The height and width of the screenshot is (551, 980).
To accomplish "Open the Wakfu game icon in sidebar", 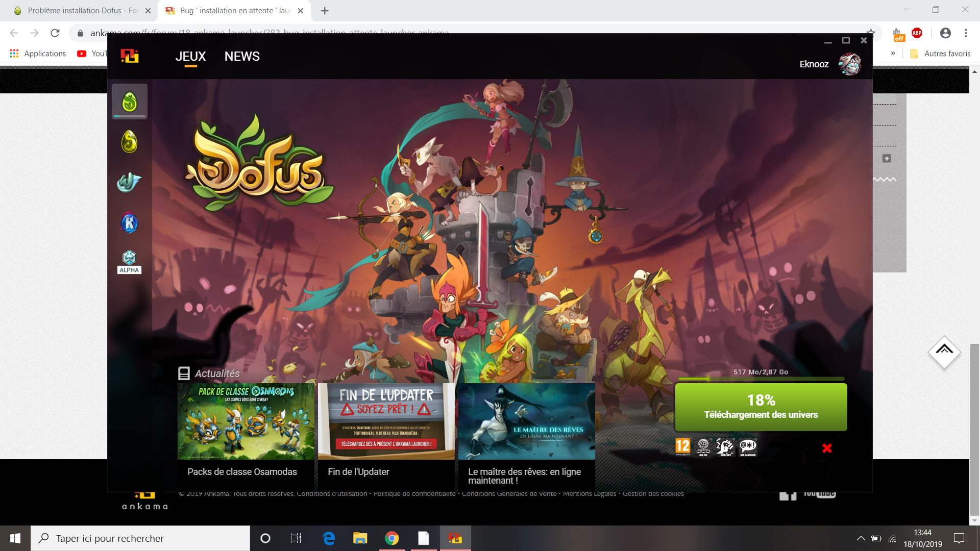I will (x=129, y=182).
